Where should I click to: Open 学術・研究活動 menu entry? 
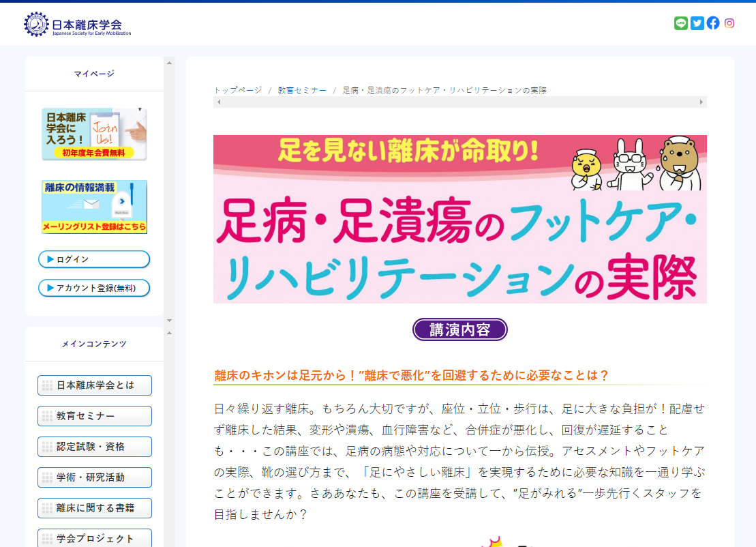point(95,477)
